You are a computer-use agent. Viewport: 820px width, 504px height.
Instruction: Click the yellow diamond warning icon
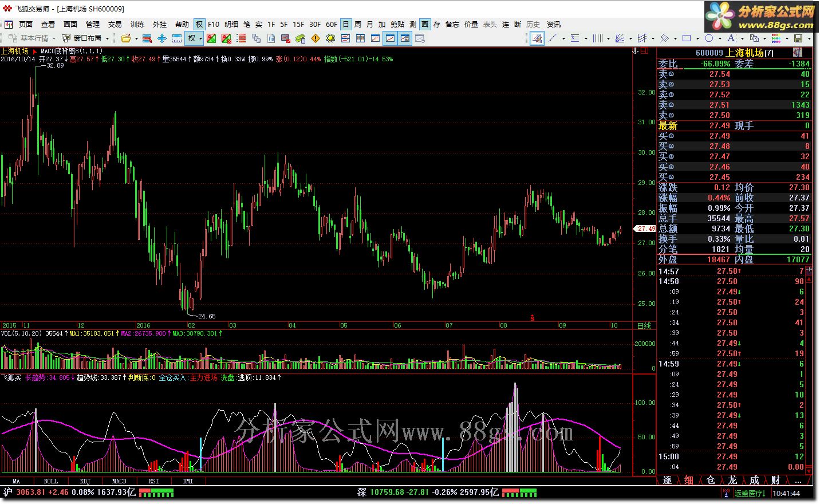pyautogui.click(x=316, y=38)
